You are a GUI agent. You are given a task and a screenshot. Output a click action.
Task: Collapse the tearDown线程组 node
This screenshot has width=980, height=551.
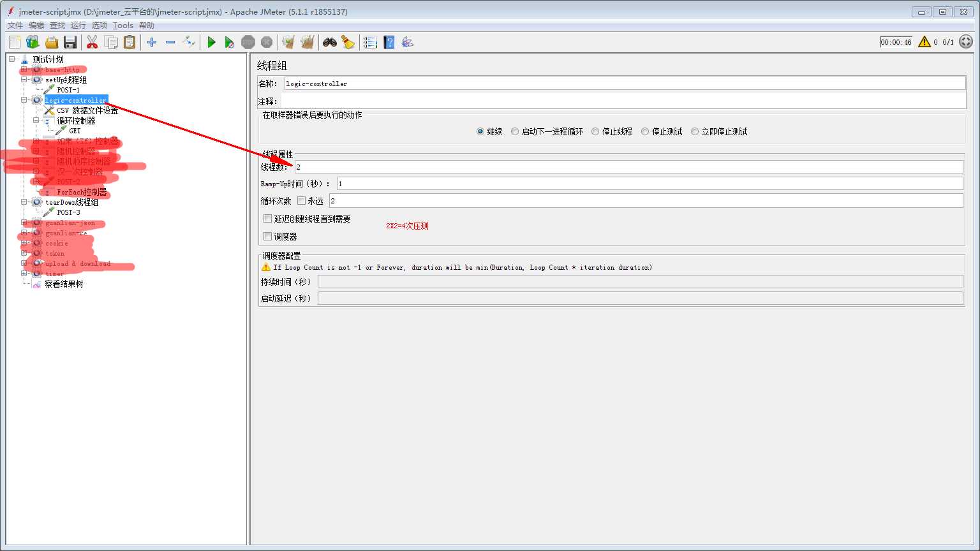point(24,202)
